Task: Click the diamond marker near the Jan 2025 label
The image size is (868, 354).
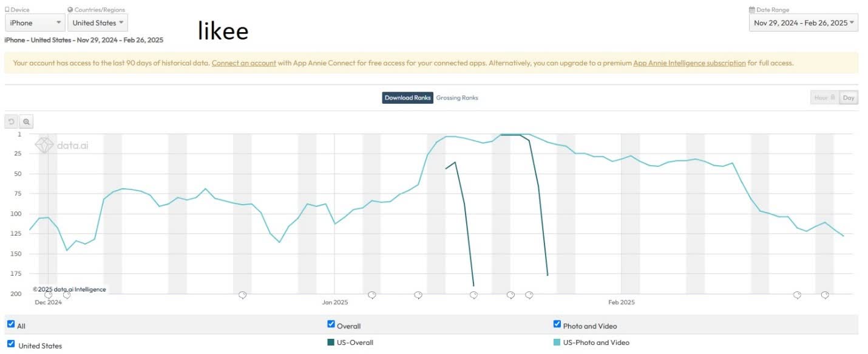Action: [371, 295]
